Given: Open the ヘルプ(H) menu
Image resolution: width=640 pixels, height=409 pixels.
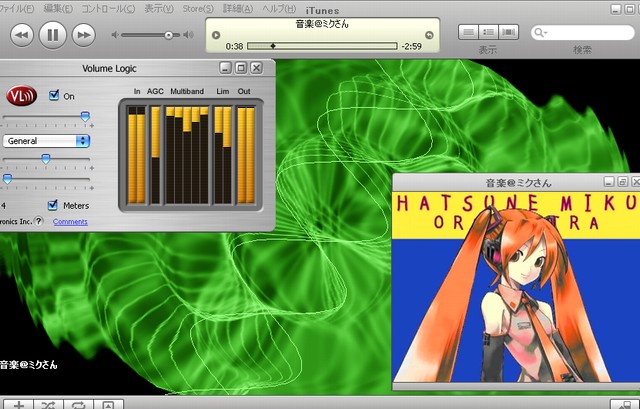Looking at the screenshot, I should pyautogui.click(x=279, y=9).
